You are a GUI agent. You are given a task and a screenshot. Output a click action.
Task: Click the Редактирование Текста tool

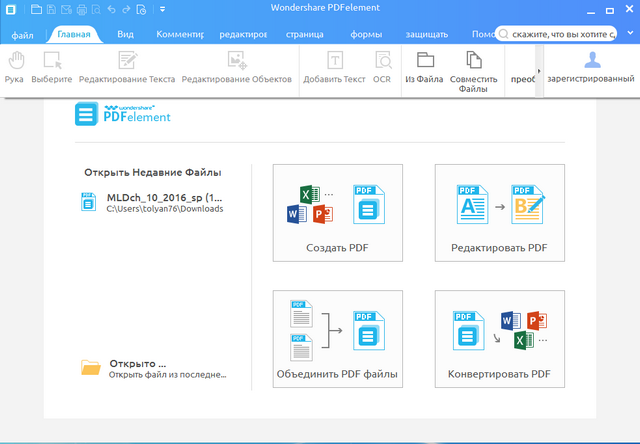125,66
